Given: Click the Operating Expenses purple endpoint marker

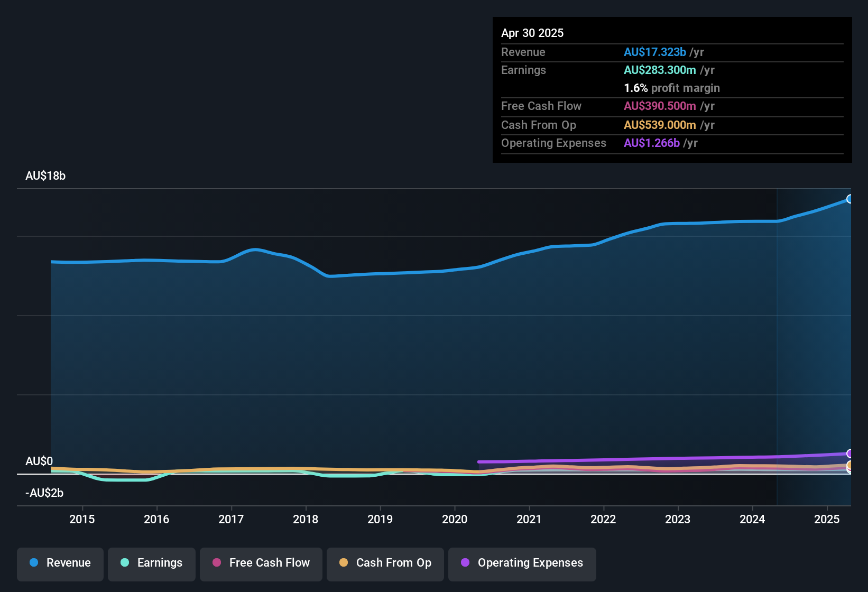Looking at the screenshot, I should [849, 454].
